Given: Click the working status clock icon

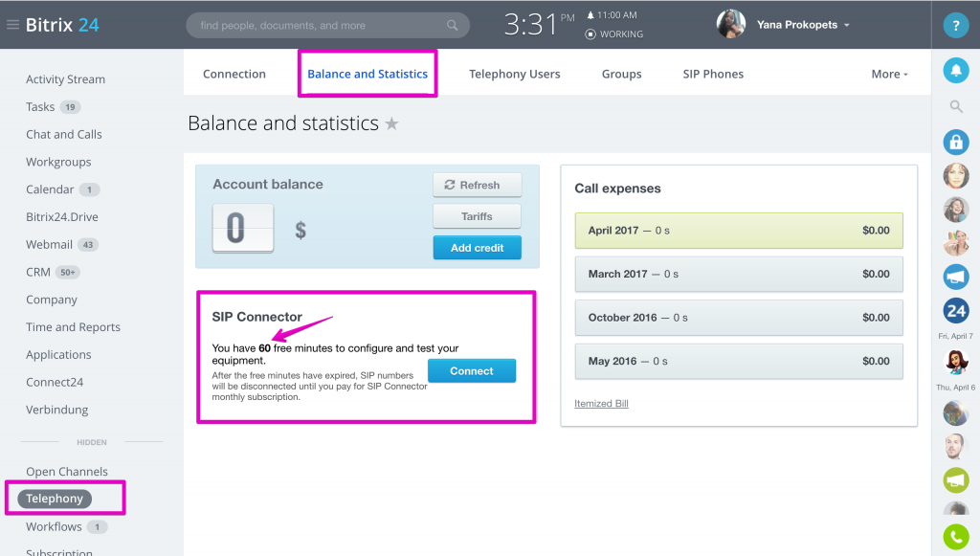Looking at the screenshot, I should [590, 34].
